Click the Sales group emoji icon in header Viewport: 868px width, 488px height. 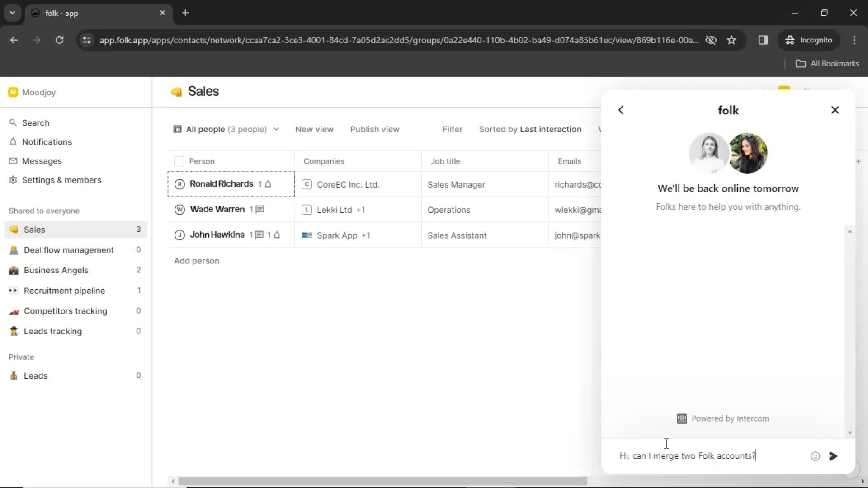(x=176, y=92)
